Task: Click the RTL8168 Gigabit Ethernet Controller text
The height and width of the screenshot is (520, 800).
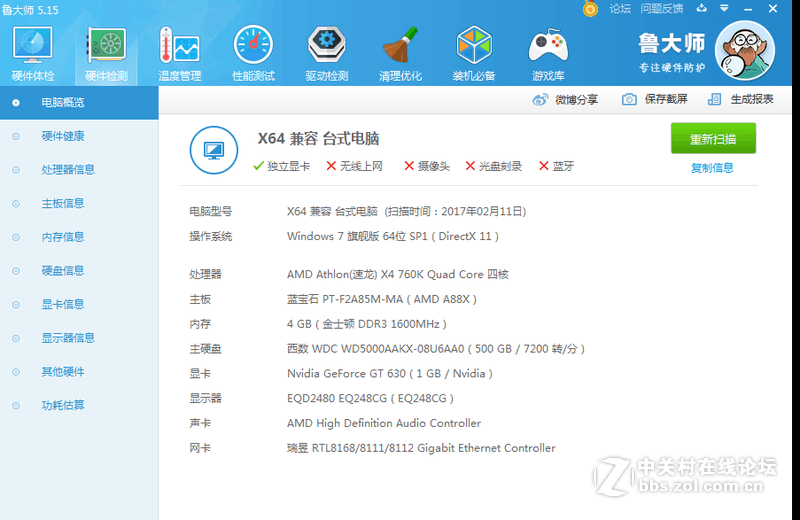Action: click(x=421, y=449)
